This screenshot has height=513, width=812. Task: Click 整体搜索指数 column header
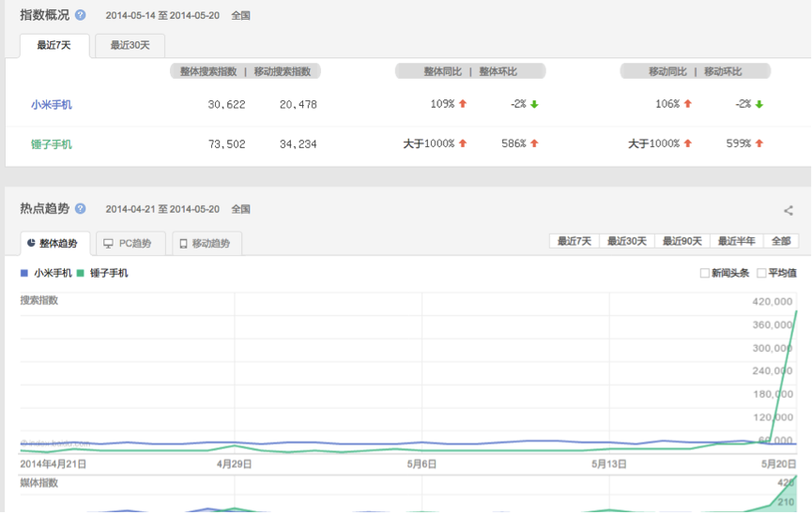click(208, 71)
